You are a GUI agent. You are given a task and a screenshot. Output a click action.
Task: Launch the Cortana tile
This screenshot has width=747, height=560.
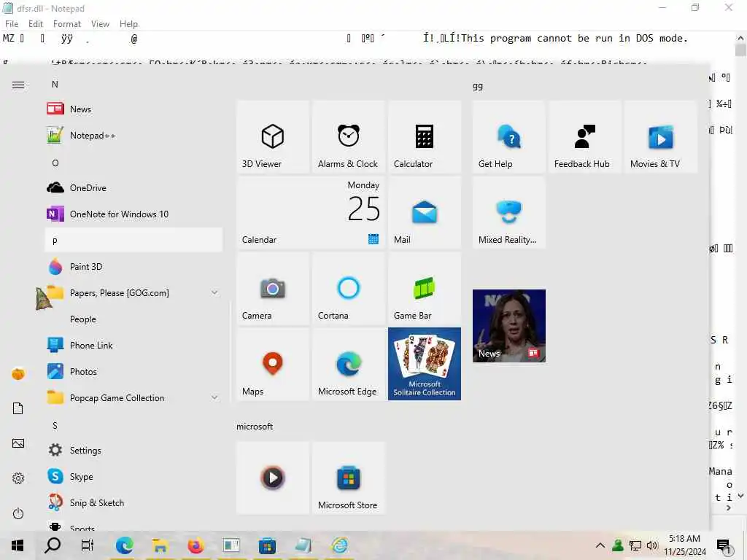348,289
